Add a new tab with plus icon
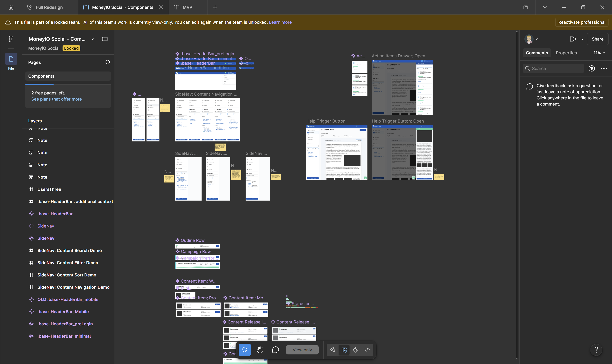Image resolution: width=612 pixels, height=364 pixels. [x=215, y=7]
